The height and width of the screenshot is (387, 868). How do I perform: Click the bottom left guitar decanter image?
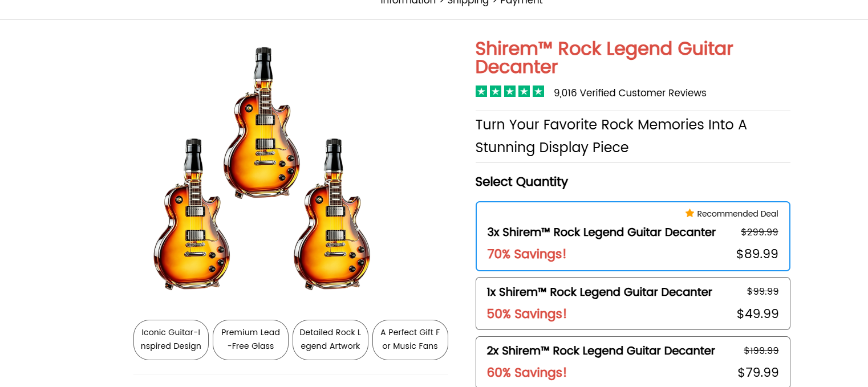coord(192,214)
